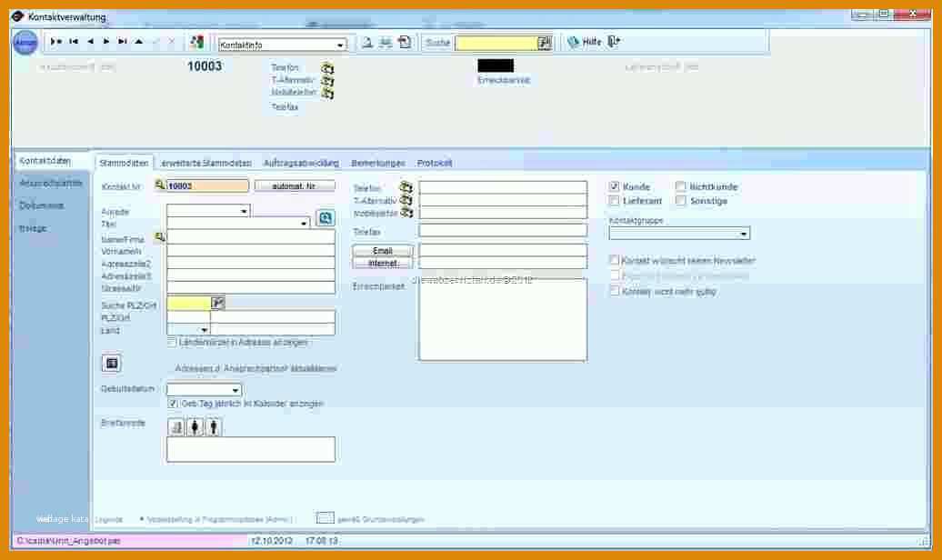Select Belege in left sidebar

[x=33, y=228]
